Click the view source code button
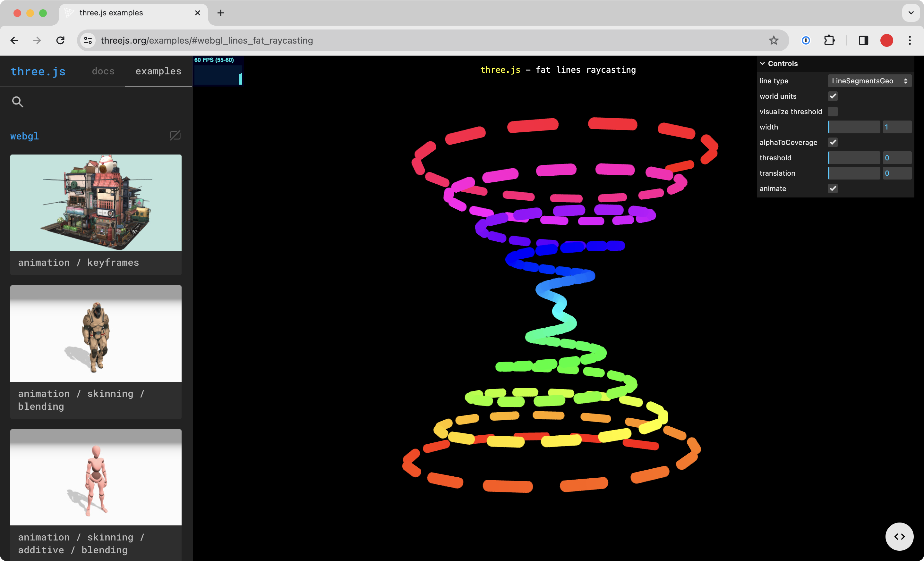This screenshot has height=561, width=924. [899, 536]
